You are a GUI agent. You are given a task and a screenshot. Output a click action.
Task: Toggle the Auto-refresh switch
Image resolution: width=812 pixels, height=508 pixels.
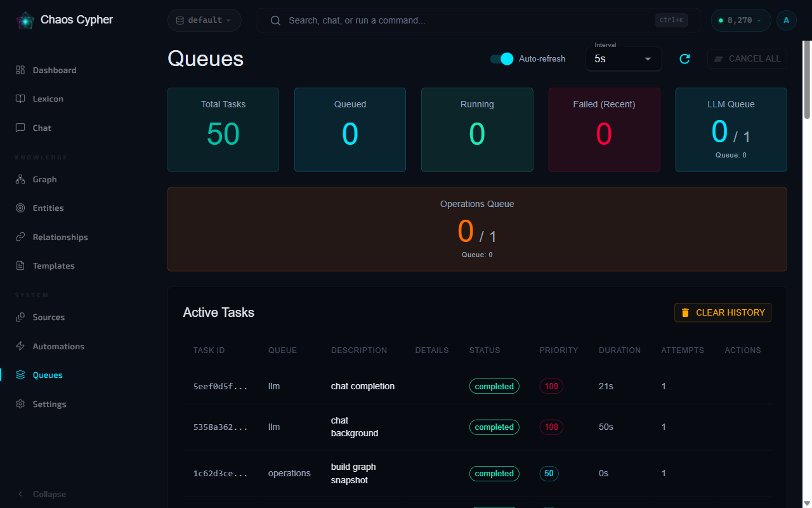[x=501, y=59]
